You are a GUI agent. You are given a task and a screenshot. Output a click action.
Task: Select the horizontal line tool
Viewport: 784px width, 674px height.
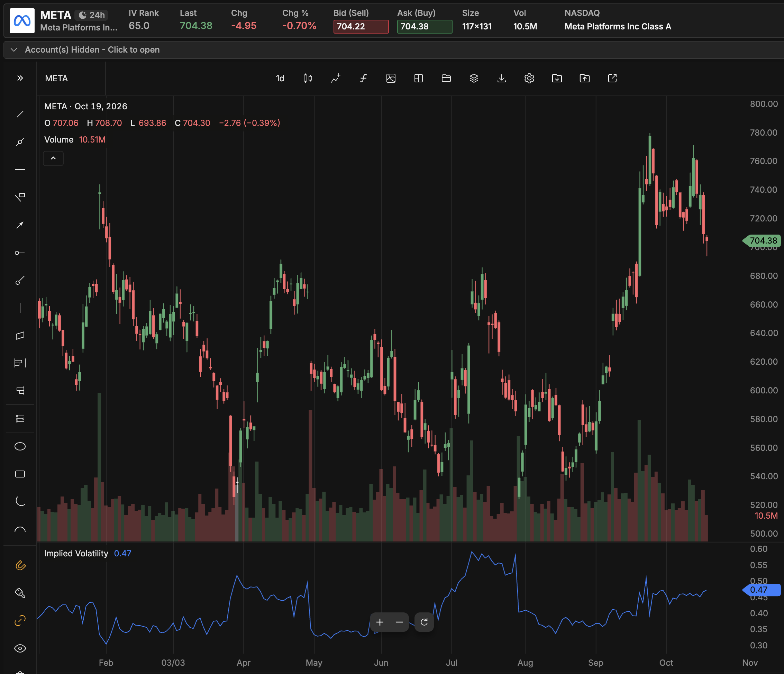20,170
